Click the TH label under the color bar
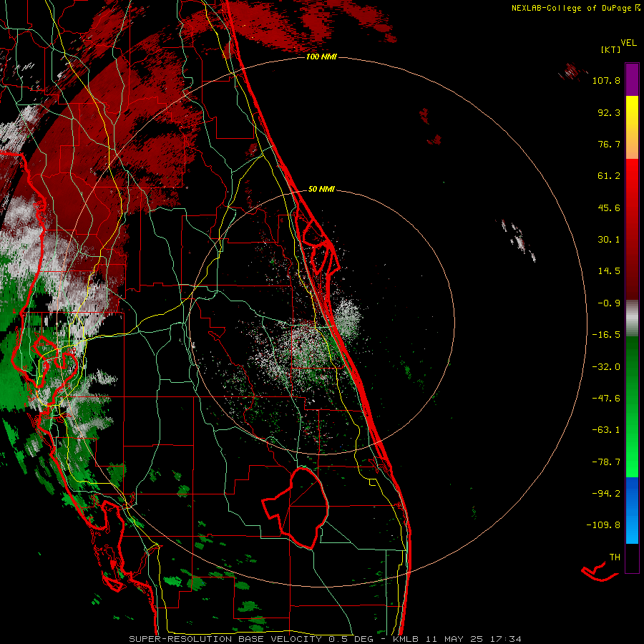 615,557
